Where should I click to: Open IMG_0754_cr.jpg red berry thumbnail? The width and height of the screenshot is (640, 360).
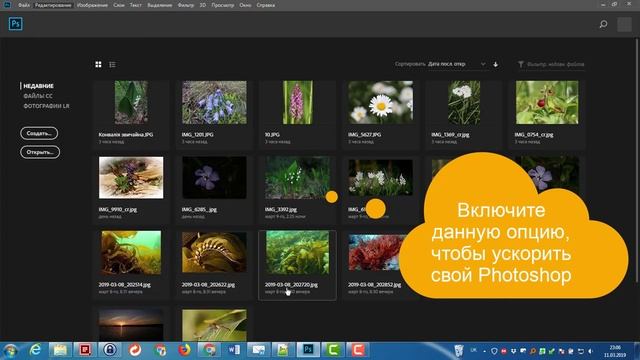pyautogui.click(x=547, y=102)
